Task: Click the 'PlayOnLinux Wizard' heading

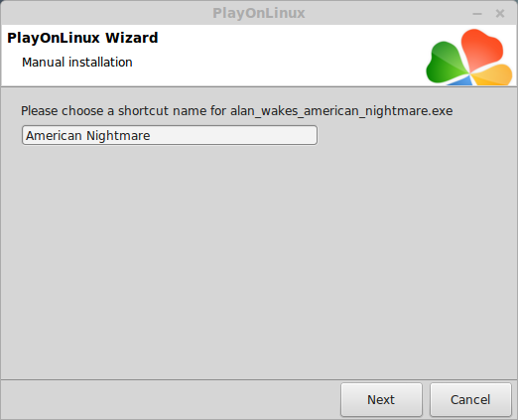Action: (x=82, y=38)
